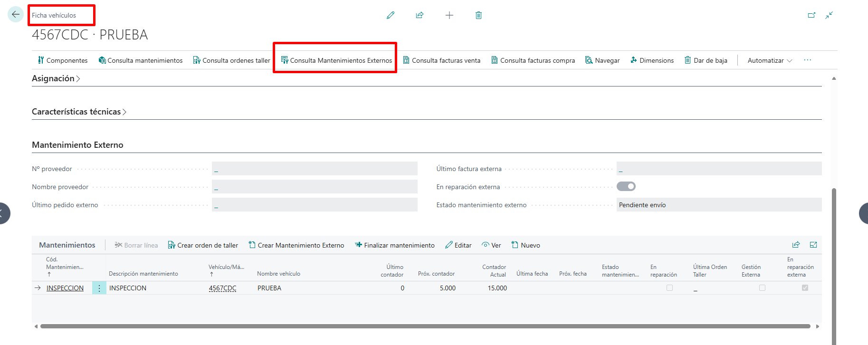Select Consulta facturas venta action
The height and width of the screenshot is (345, 868).
tap(442, 60)
